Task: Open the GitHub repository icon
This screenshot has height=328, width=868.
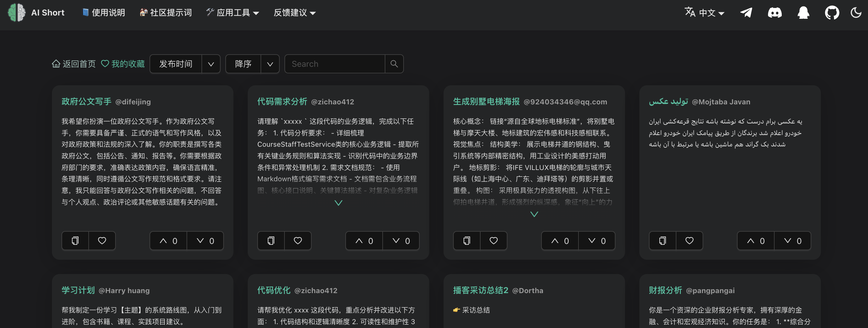Action: [x=832, y=13]
